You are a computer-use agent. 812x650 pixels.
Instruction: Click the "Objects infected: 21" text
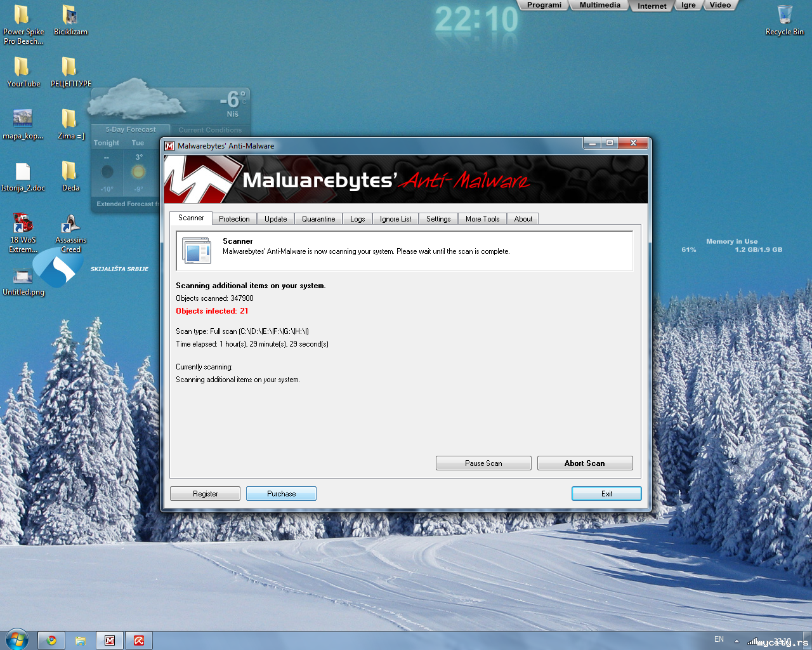pos(212,311)
